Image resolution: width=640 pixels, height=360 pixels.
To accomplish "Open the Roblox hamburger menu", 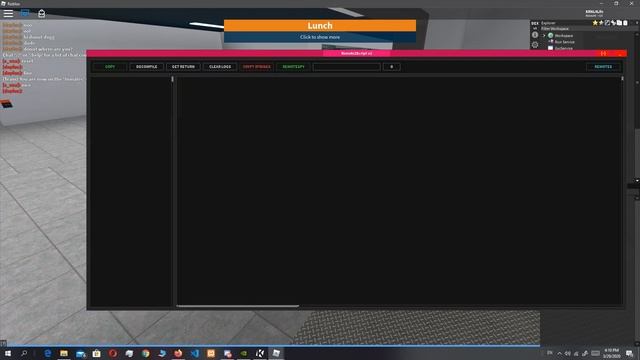I will point(8,13).
